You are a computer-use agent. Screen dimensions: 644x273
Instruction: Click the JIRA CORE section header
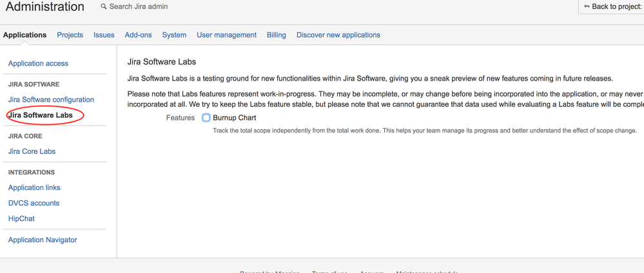[x=25, y=136]
